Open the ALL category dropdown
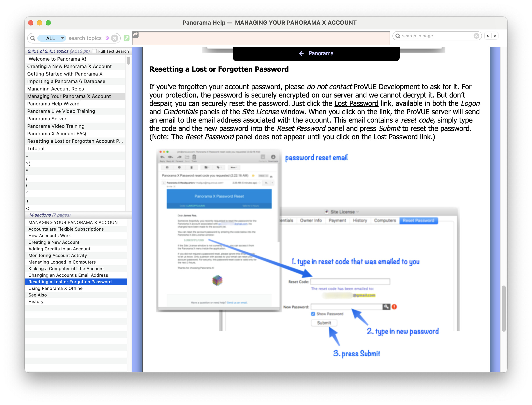This screenshot has width=532, height=405. click(52, 38)
